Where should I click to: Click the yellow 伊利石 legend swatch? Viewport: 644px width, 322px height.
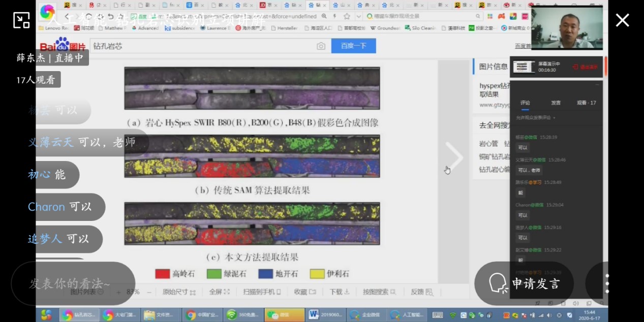pos(318,274)
